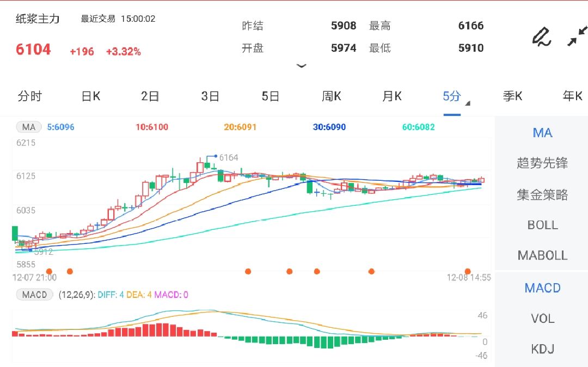Click the 开盘 value 5974

344,48
